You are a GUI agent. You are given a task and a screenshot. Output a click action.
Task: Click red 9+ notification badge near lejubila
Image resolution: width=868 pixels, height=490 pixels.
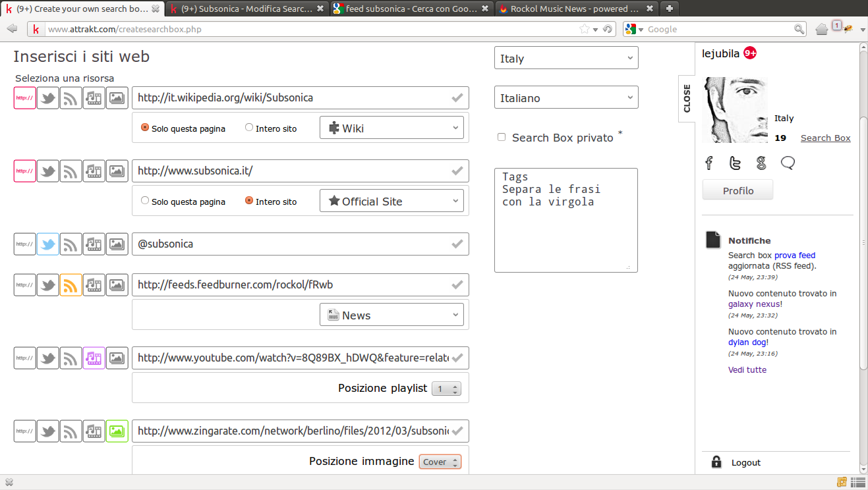click(x=750, y=53)
